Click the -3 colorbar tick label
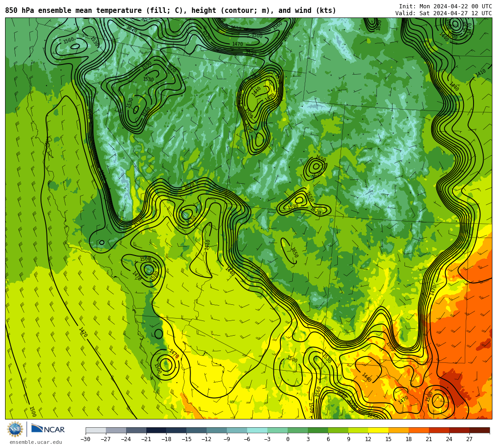This screenshot has height=448, width=497. click(x=267, y=439)
